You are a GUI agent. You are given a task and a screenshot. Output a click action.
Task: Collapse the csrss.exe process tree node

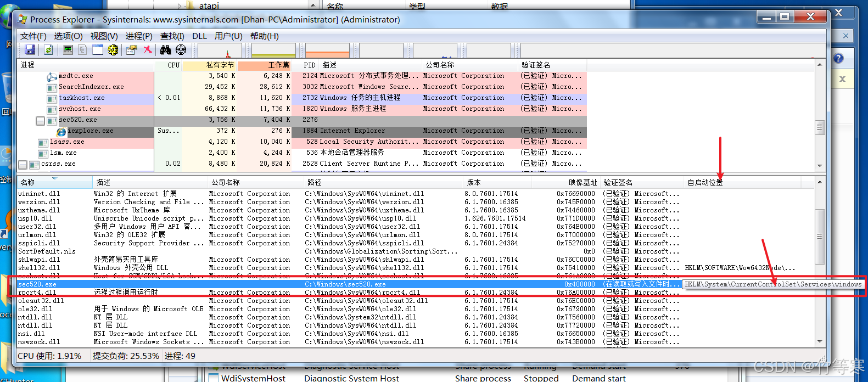tap(23, 164)
